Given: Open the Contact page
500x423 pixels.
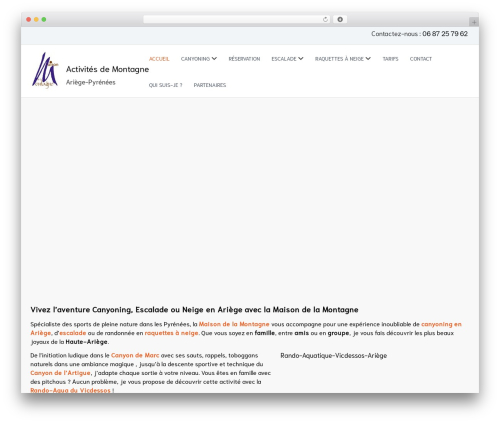Looking at the screenshot, I should coord(421,59).
